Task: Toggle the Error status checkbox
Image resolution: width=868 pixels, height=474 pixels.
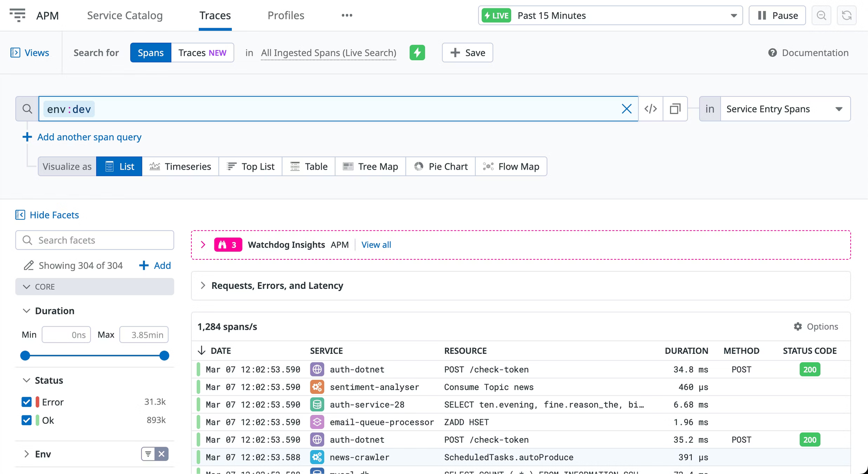Action: pos(27,402)
